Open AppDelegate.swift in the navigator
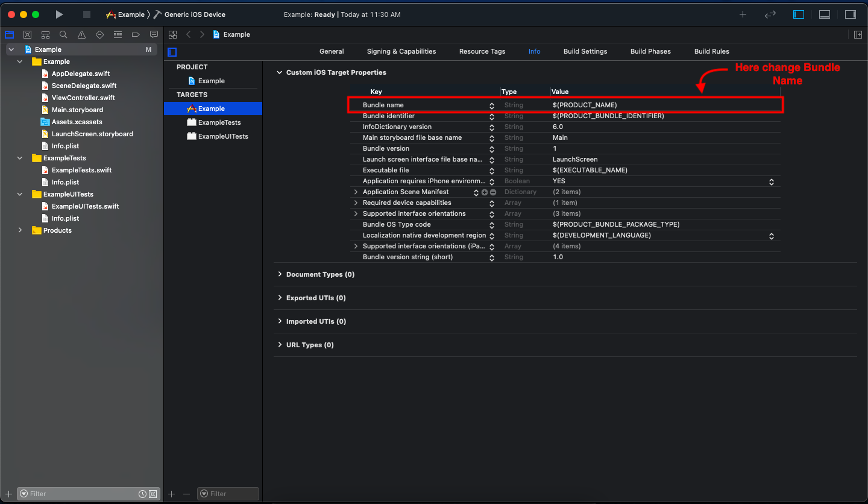 (x=80, y=74)
